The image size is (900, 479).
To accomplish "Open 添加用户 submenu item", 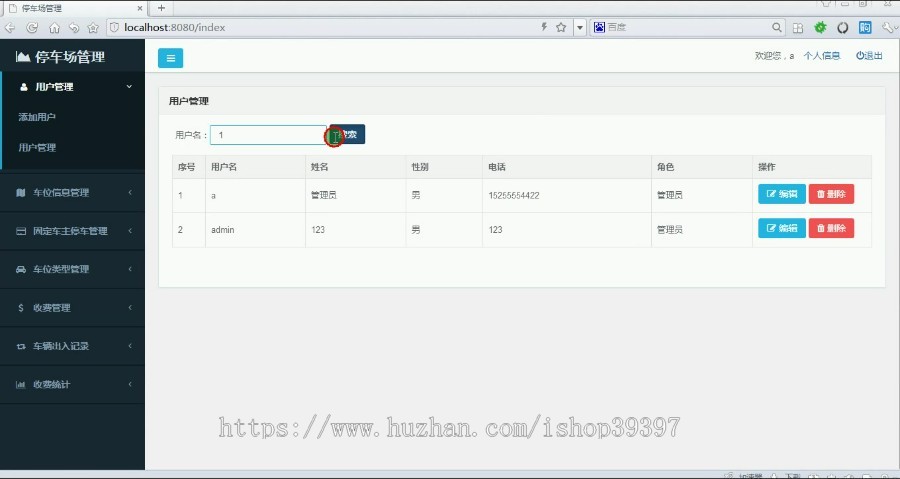I will [x=37, y=117].
